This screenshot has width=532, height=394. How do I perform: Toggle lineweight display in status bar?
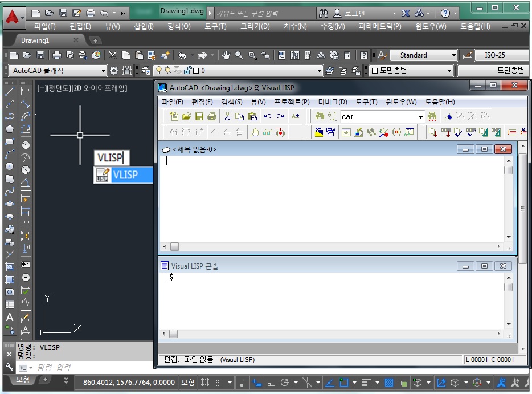[x=366, y=383]
